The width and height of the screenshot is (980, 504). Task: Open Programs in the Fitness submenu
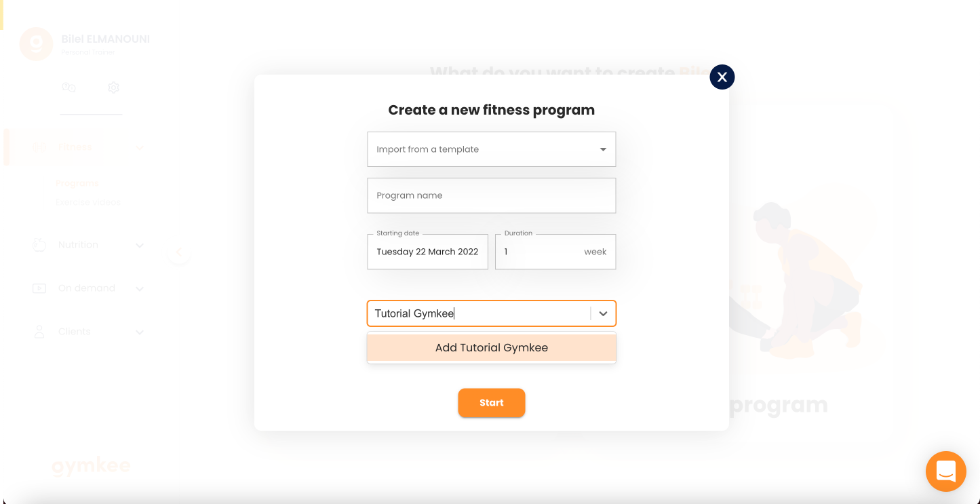[x=77, y=183]
